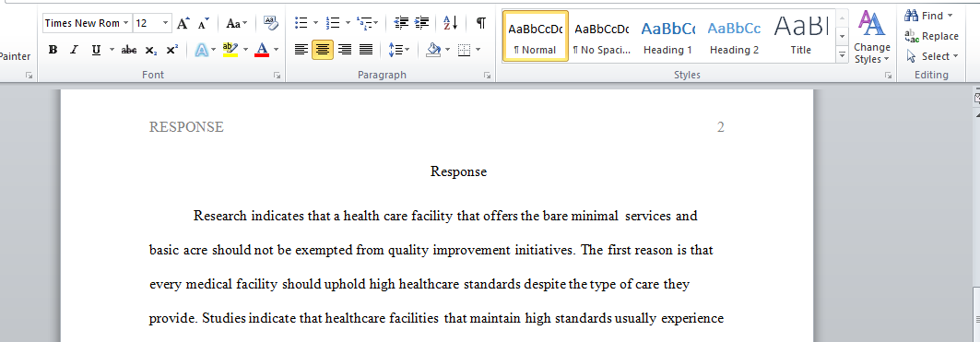Screen dimensions: 980x342
Task: Open Styles pane launcher
Action: [888, 75]
